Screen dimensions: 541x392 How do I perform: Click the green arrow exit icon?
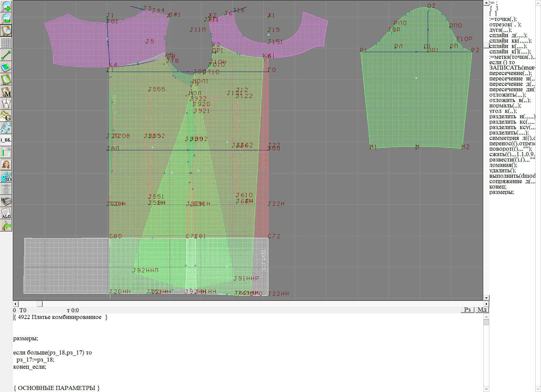tap(6, 225)
